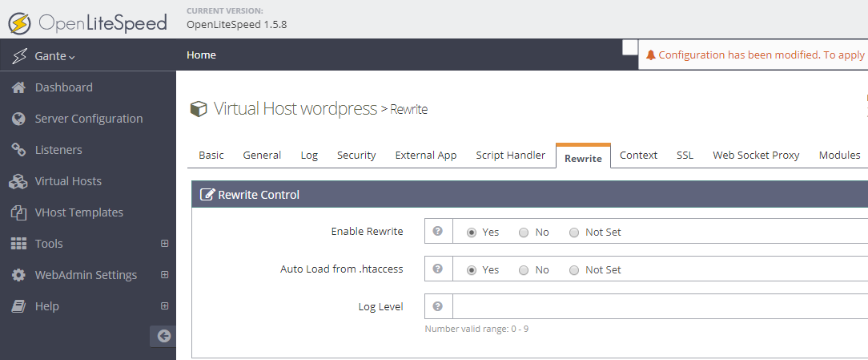
Task: Switch to the Log tab
Action: click(309, 156)
